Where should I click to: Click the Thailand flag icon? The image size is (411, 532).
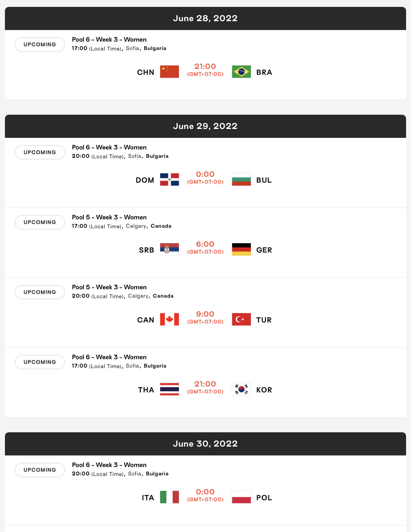pos(169,389)
